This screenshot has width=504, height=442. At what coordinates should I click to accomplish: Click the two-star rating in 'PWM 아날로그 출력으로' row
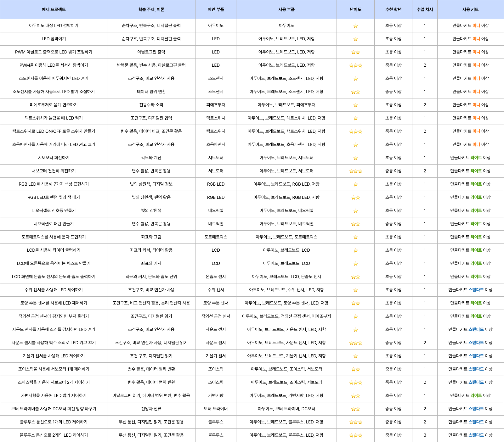coord(356,52)
